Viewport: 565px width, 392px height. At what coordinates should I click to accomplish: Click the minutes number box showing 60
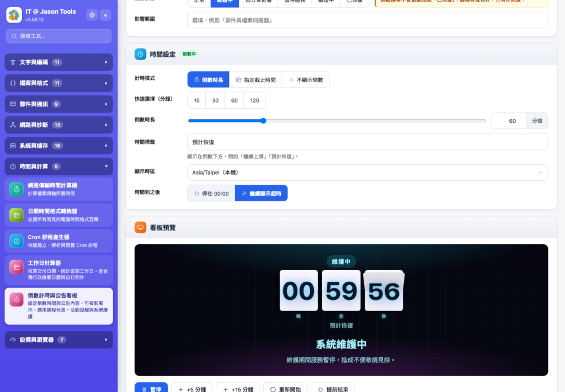509,121
